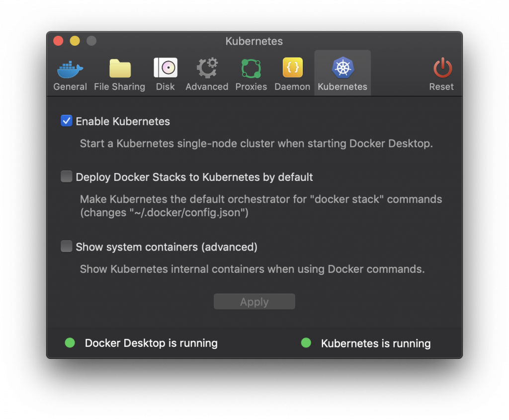
Task: Click the red Reset power icon
Action: 442,68
